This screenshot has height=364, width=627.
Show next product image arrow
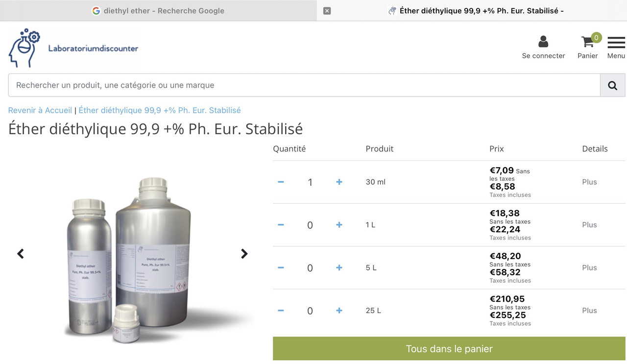coord(244,254)
